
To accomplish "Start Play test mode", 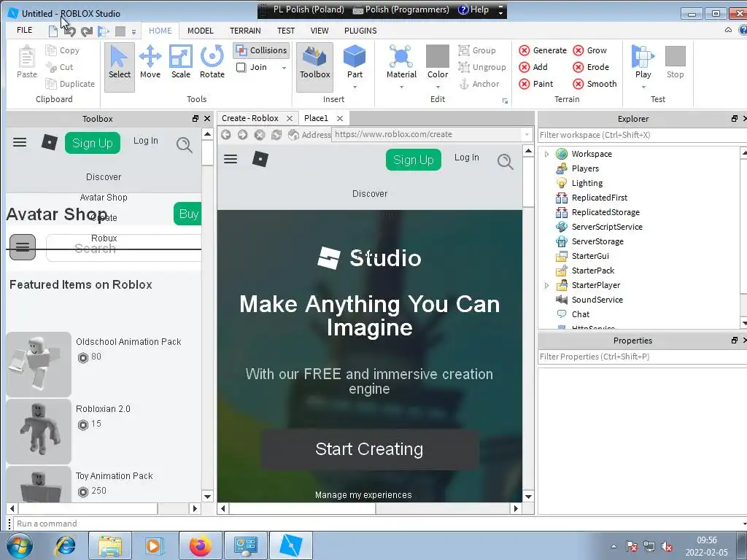I will (643, 62).
